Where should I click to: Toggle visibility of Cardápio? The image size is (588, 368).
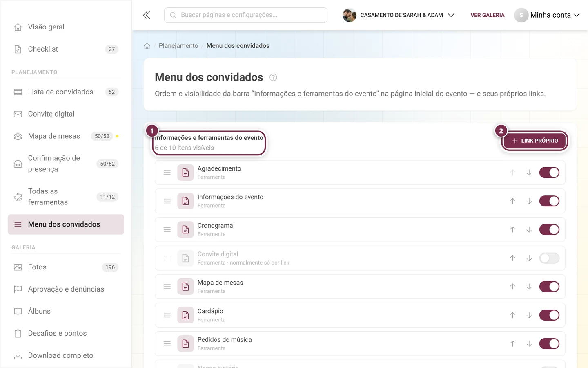point(549,315)
